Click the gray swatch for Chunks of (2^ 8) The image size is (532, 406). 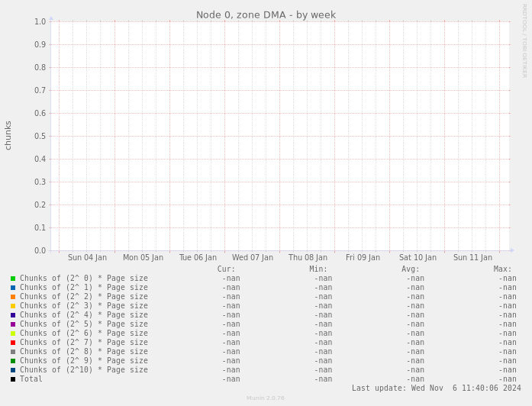pos(13,352)
